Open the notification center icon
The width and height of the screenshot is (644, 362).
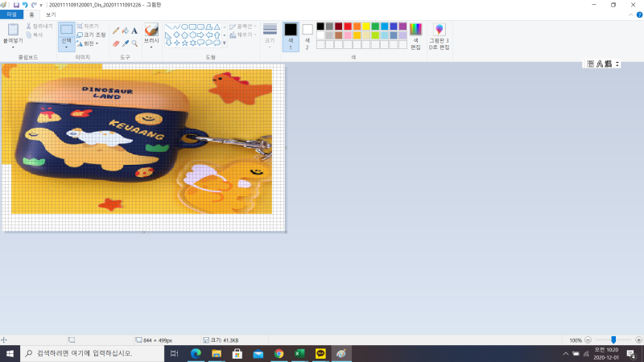click(631, 353)
